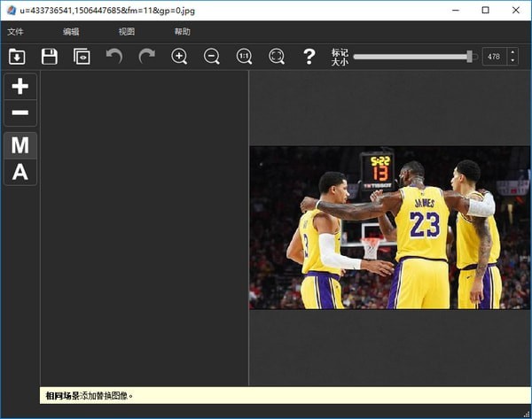Open the 编辑 menu
The image size is (532, 419).
[71, 32]
